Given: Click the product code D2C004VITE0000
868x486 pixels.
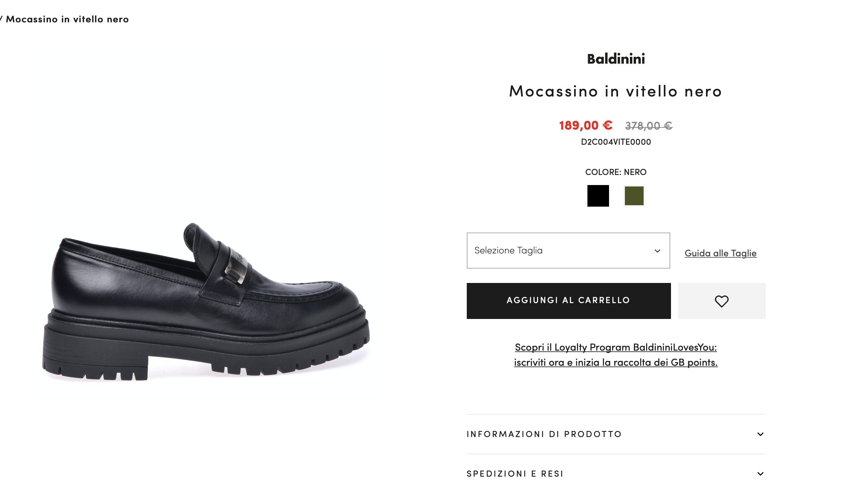Looking at the screenshot, I should pos(616,142).
